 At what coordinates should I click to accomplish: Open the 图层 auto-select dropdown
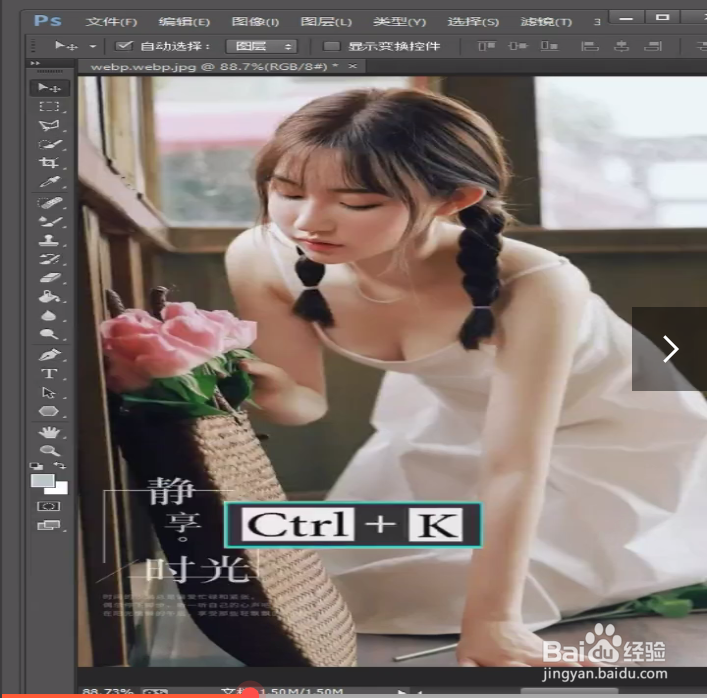(x=262, y=46)
